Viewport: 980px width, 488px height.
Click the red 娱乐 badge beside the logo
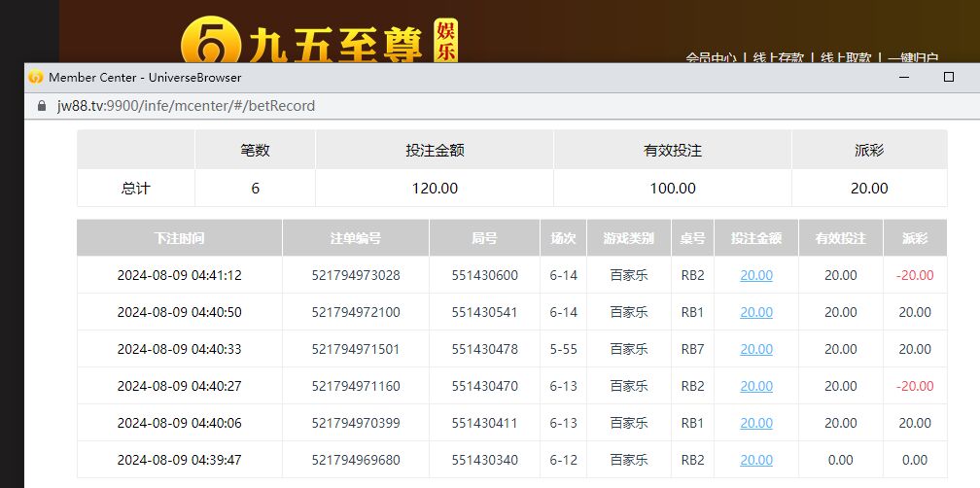coord(444,41)
